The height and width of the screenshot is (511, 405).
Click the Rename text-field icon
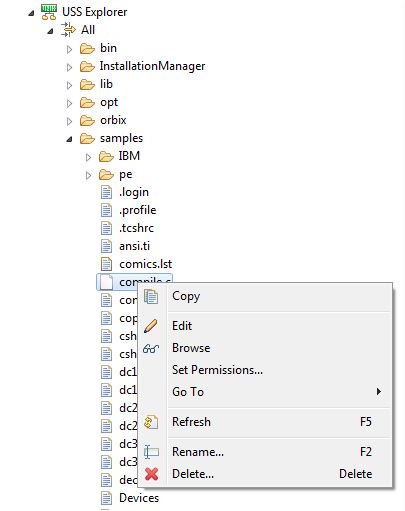151,452
